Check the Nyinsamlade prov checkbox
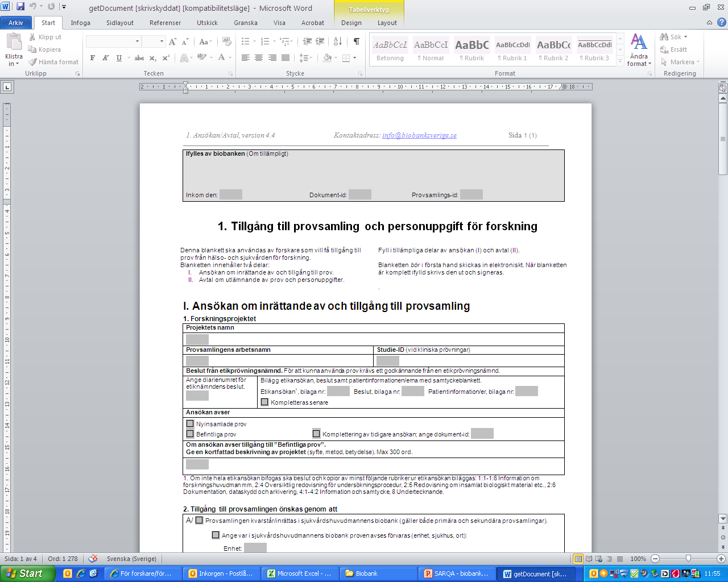 click(190, 423)
